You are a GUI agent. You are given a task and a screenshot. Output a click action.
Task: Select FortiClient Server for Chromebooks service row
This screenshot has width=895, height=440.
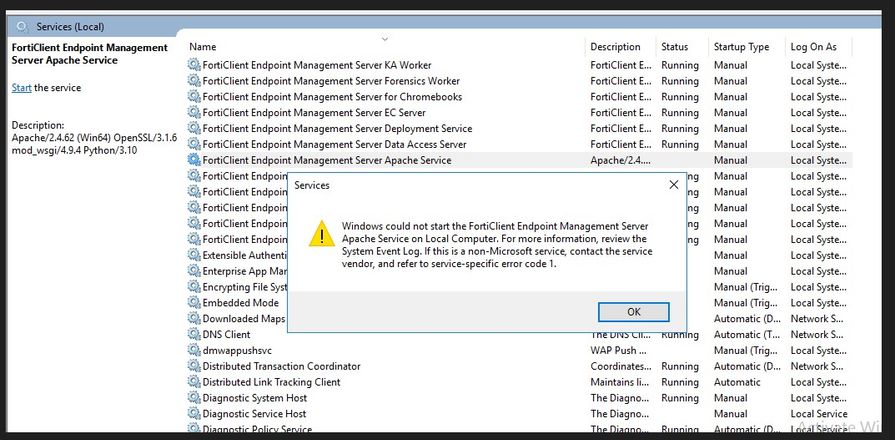[x=332, y=97]
